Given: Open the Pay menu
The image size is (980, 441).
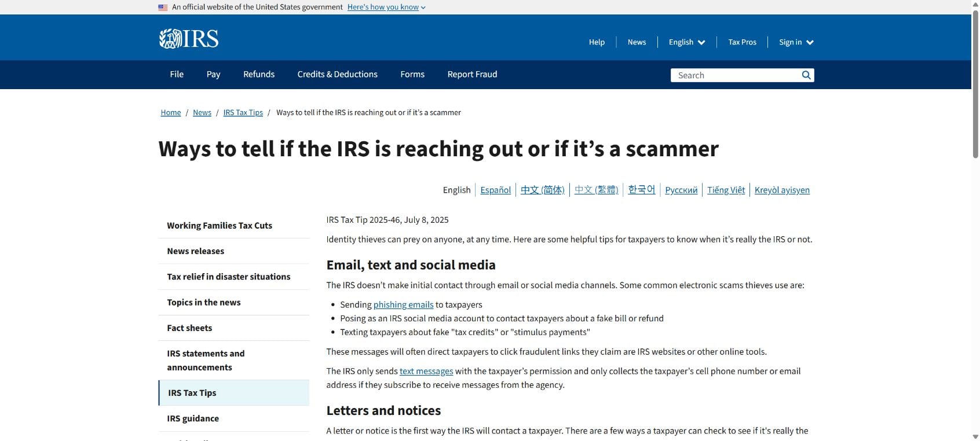Looking at the screenshot, I should point(213,74).
